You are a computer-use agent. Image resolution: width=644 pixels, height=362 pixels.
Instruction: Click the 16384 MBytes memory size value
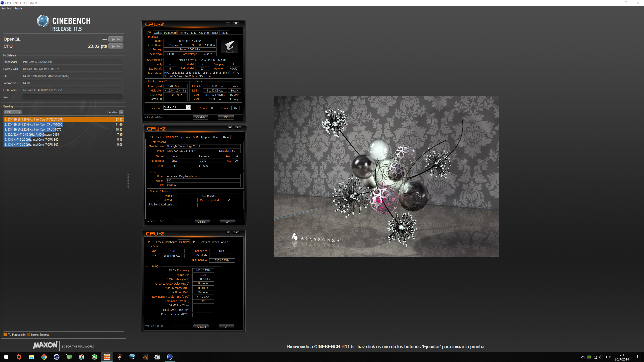coord(172,256)
